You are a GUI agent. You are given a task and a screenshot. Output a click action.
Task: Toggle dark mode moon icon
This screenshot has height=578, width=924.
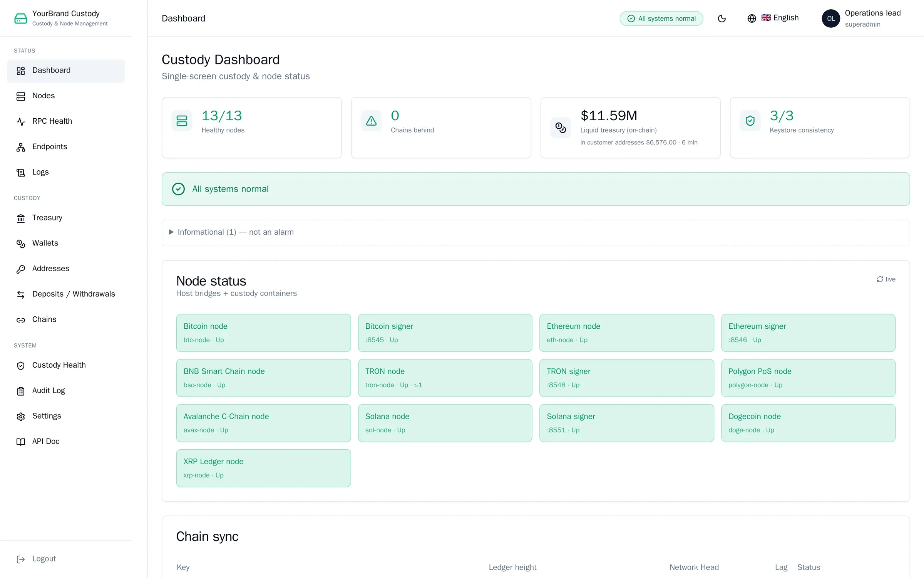coord(722,18)
